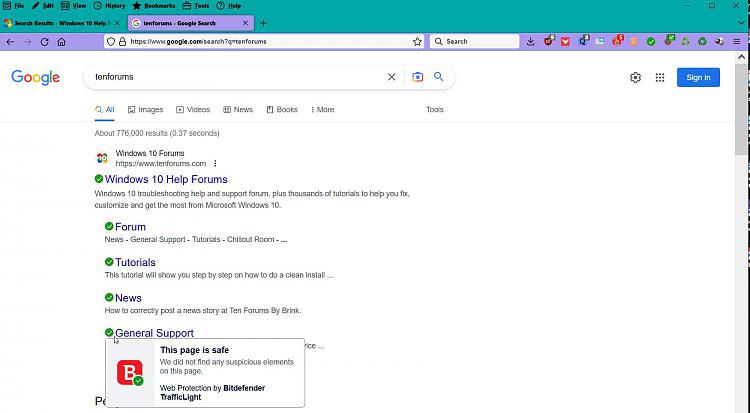Open the Google apps grid

tap(660, 78)
